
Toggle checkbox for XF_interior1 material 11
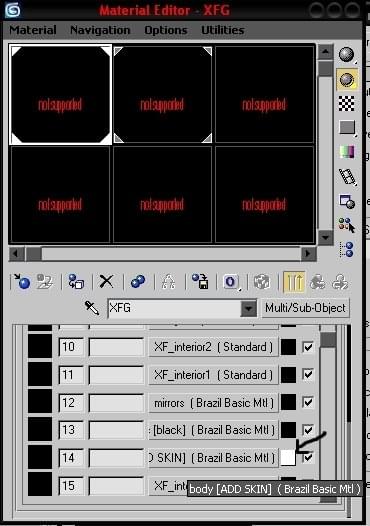308,374
